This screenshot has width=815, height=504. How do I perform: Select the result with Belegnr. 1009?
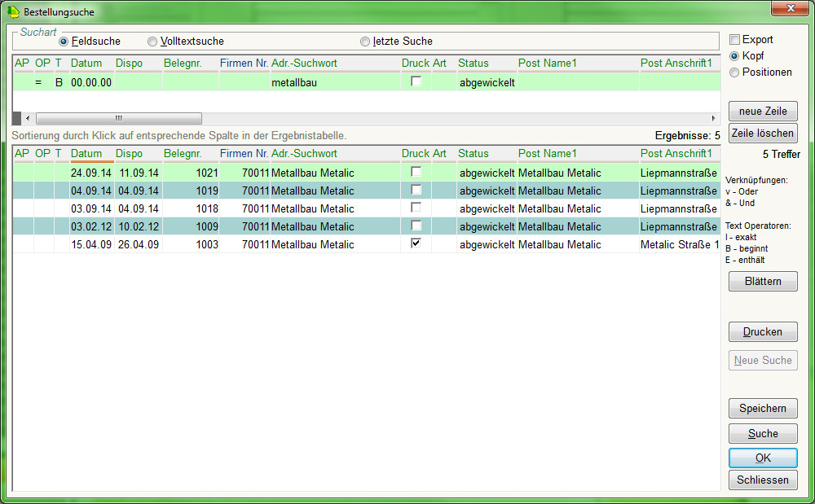click(367, 227)
